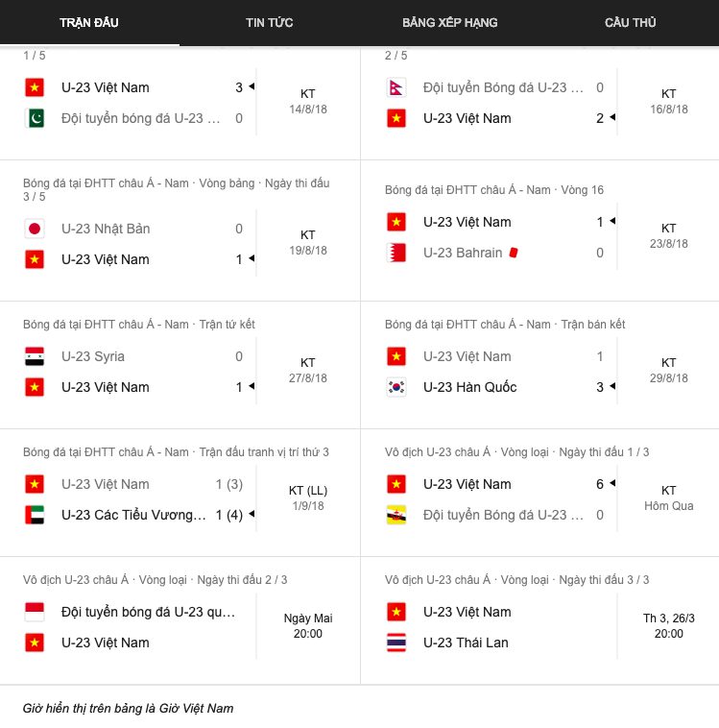The width and height of the screenshot is (719, 728).
Task: Click Bahrain's red card icon
Action: (515, 253)
